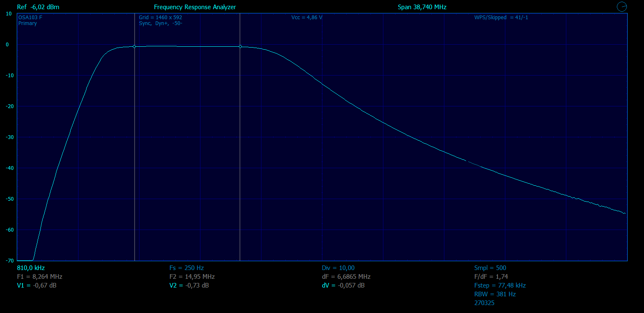Open the Frequency Response Analyzer mode title
Viewport: 644px width, 313px height.
195,7
